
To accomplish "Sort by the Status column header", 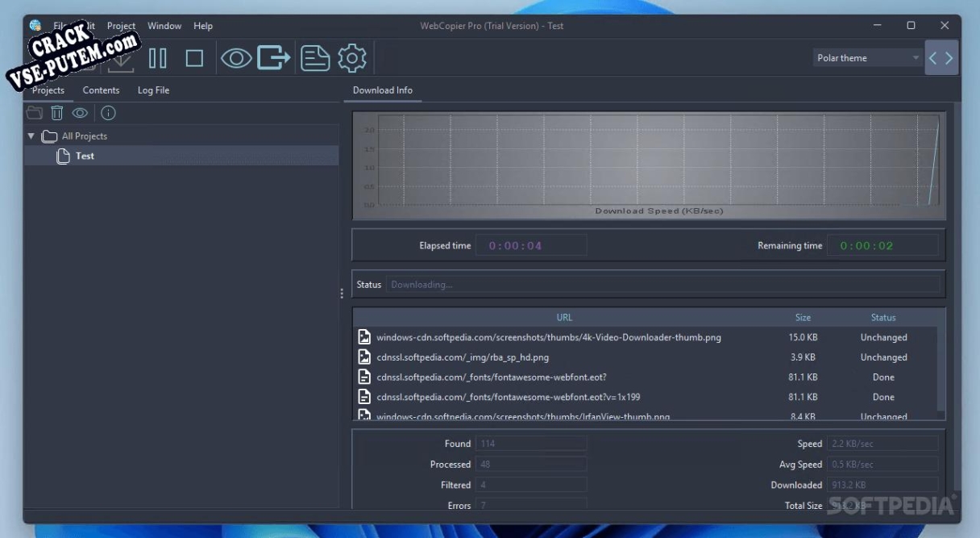I will tap(883, 318).
